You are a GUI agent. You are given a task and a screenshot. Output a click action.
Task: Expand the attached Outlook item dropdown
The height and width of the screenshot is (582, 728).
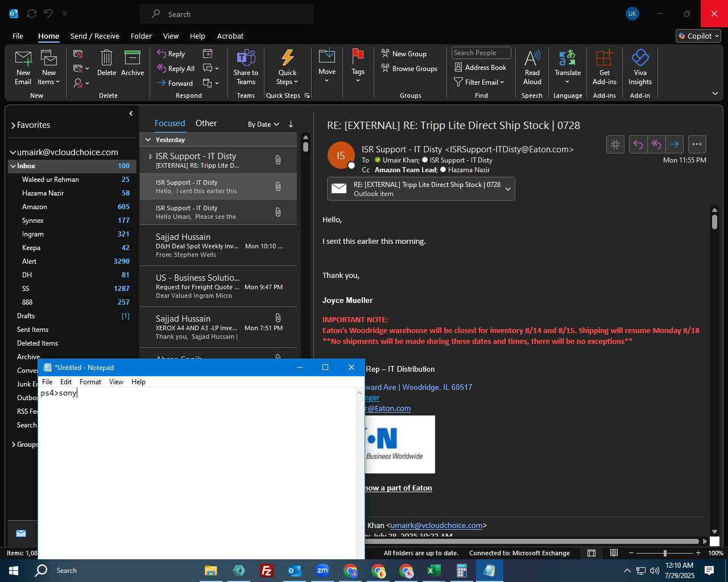click(508, 189)
